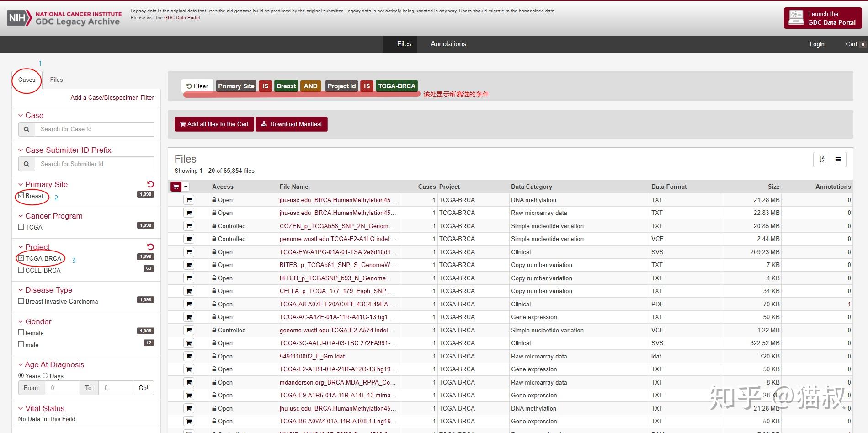Click the Search for Case Id field

pos(94,129)
